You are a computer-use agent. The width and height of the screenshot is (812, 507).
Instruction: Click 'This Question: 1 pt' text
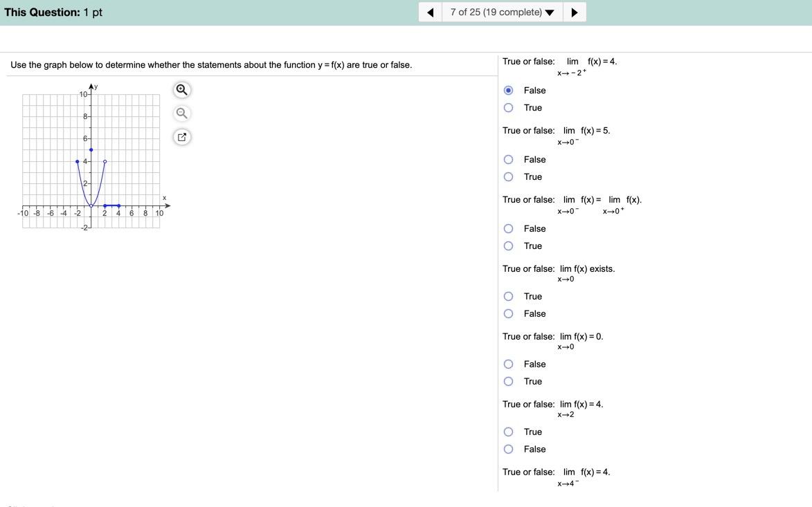point(53,12)
